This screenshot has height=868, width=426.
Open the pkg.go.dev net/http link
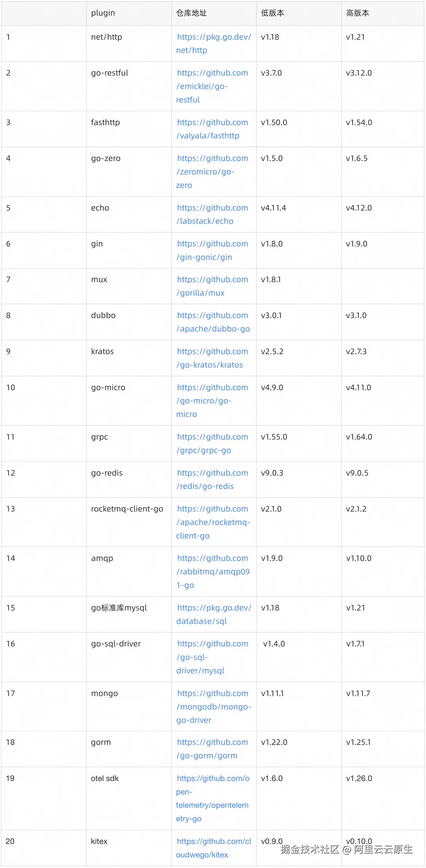(213, 43)
